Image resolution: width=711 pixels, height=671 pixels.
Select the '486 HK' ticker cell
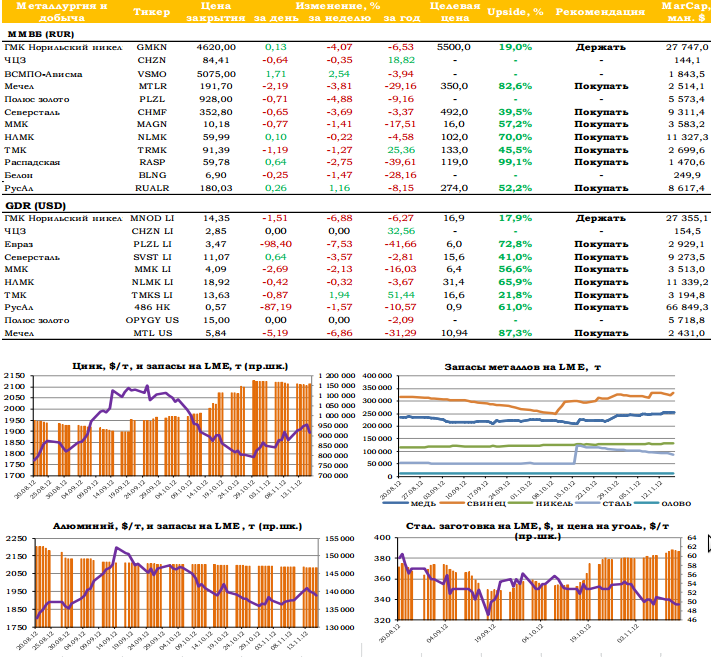pyautogui.click(x=152, y=307)
